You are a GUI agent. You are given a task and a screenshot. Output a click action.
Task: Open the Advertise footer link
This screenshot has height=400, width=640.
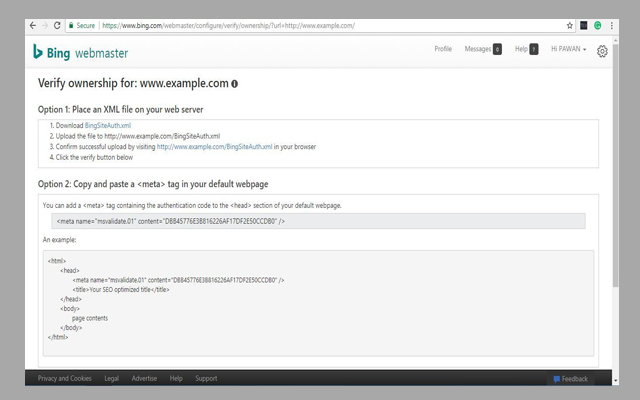click(144, 378)
